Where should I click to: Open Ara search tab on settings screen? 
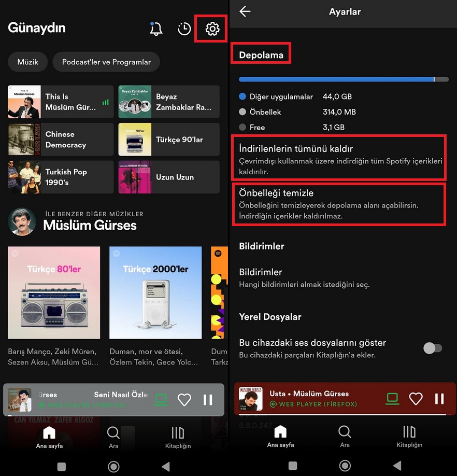tap(345, 437)
